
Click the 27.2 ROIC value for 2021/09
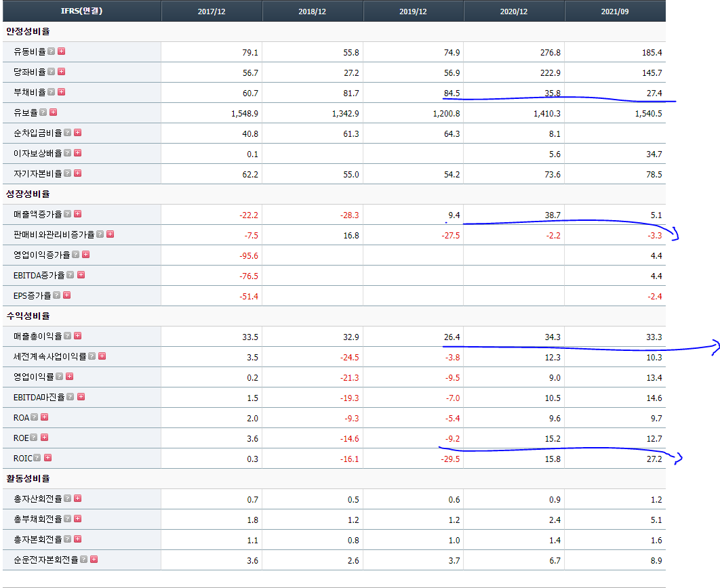[x=654, y=459]
